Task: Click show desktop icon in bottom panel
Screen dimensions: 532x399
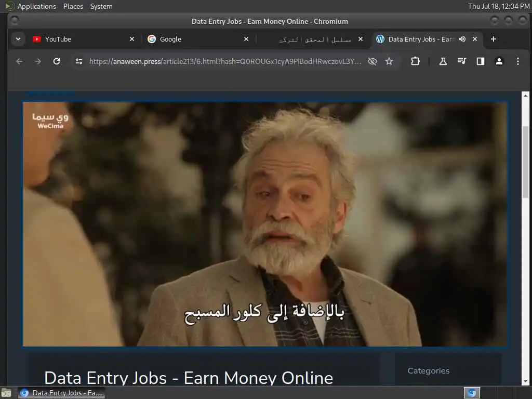Action: [x=6, y=393]
